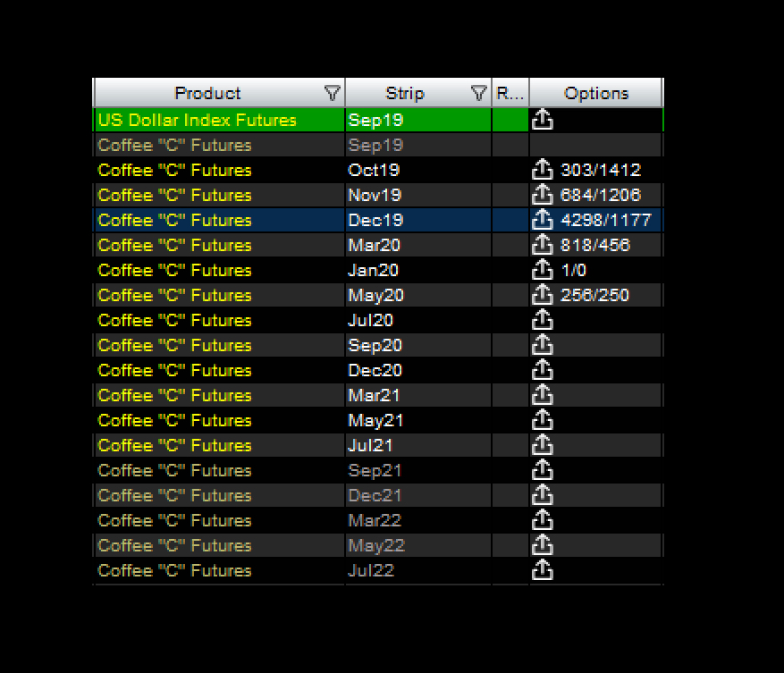Open options for US Dollar Index Sep19
The width and height of the screenshot is (784, 673).
pyautogui.click(x=542, y=120)
